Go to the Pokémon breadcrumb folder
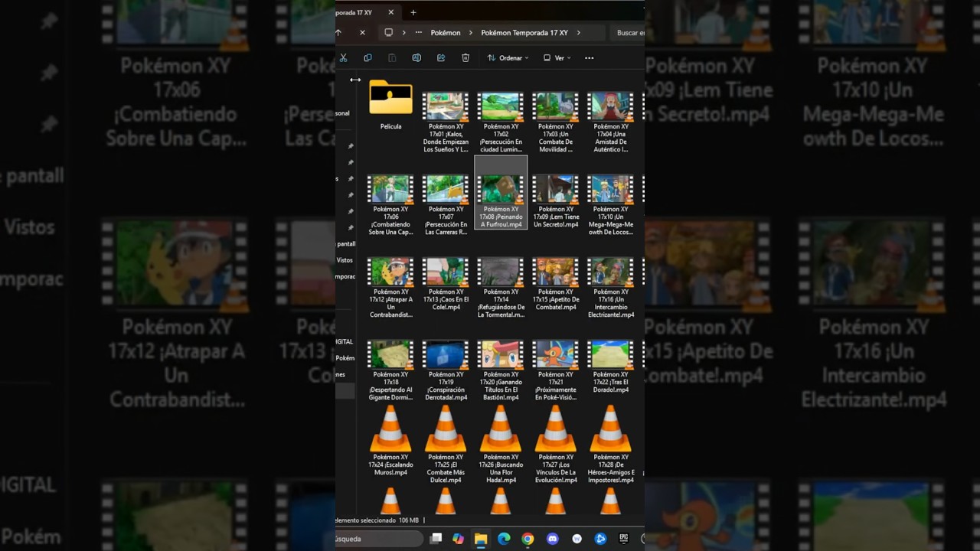The height and width of the screenshot is (551, 980). tap(446, 33)
